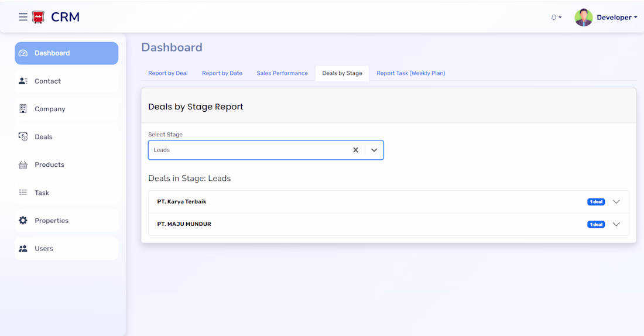Image resolution: width=644 pixels, height=336 pixels.
Task: Select Task from the sidebar
Action: tap(67, 193)
